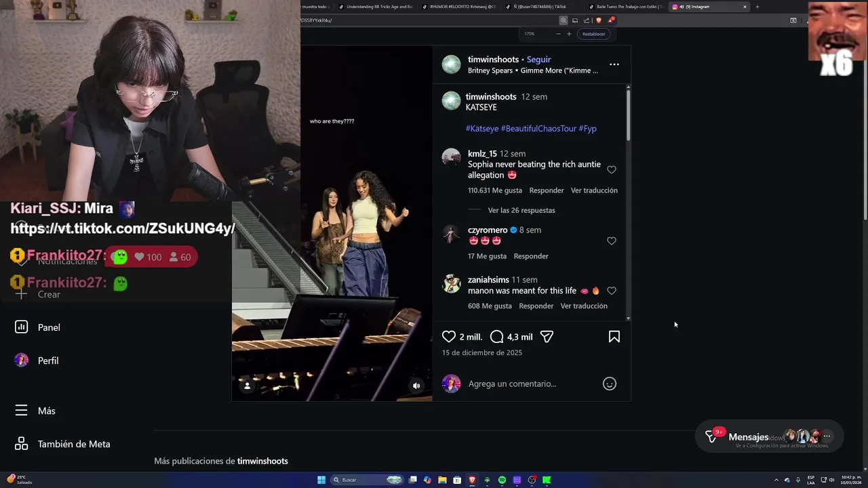Open the timwinshoots username in the post header
Viewport: 868px width, 488px height.
coord(493,60)
